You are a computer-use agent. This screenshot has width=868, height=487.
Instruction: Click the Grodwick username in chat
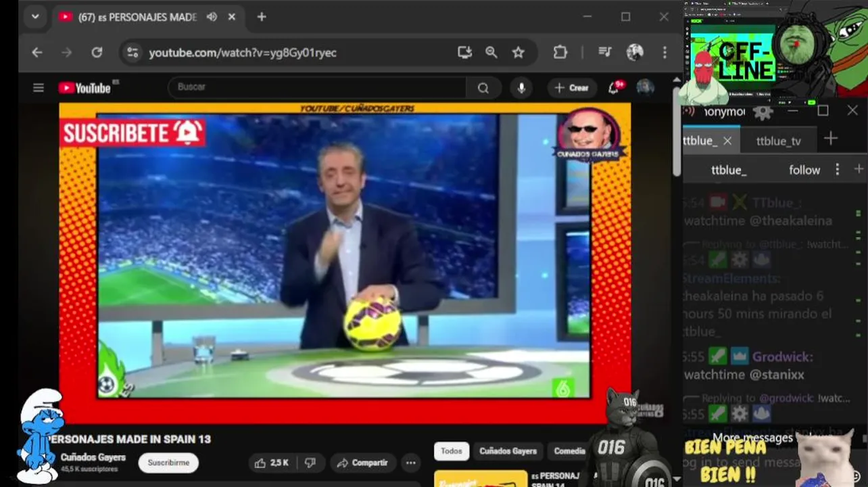[783, 356]
